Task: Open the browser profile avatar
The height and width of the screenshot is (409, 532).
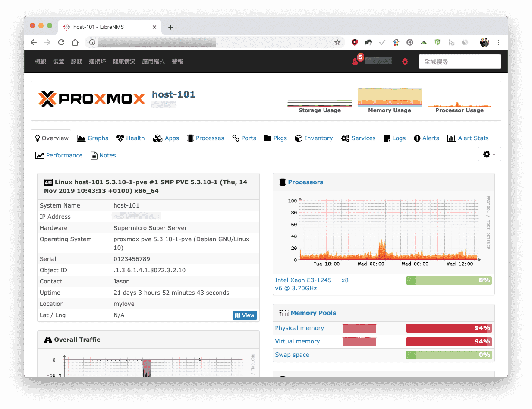Action: (x=485, y=42)
